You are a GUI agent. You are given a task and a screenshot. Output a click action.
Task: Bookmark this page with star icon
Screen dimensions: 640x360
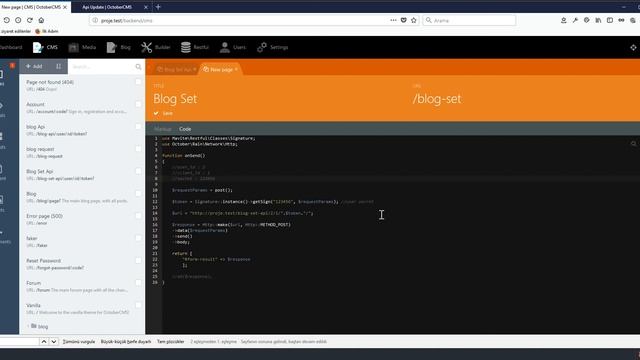pyautogui.click(x=413, y=20)
